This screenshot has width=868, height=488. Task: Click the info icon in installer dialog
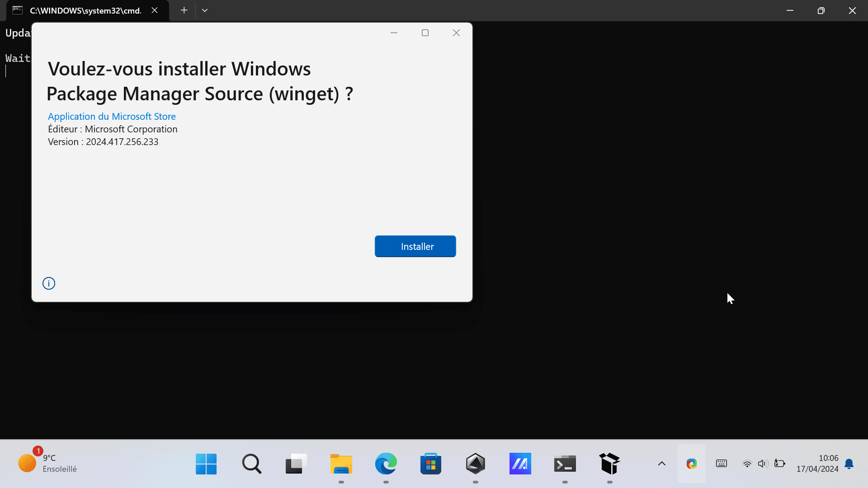[49, 283]
